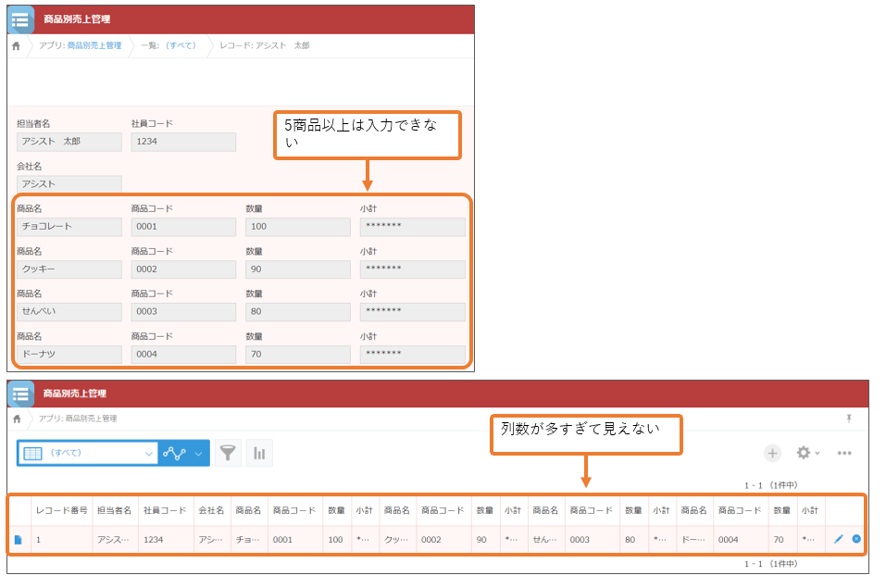The image size is (886, 588).
Task: Click the table cell showing チョ…
Action: click(249, 540)
